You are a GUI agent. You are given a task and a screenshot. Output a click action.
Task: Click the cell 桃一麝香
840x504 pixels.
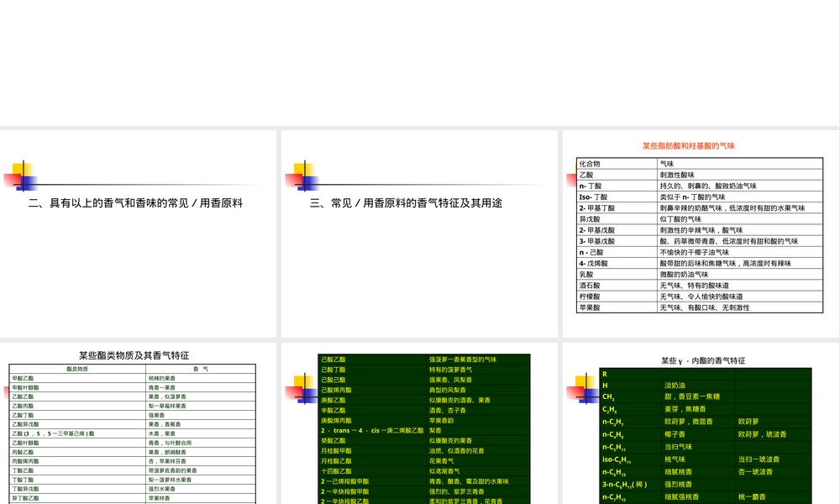pyautogui.click(x=773, y=497)
